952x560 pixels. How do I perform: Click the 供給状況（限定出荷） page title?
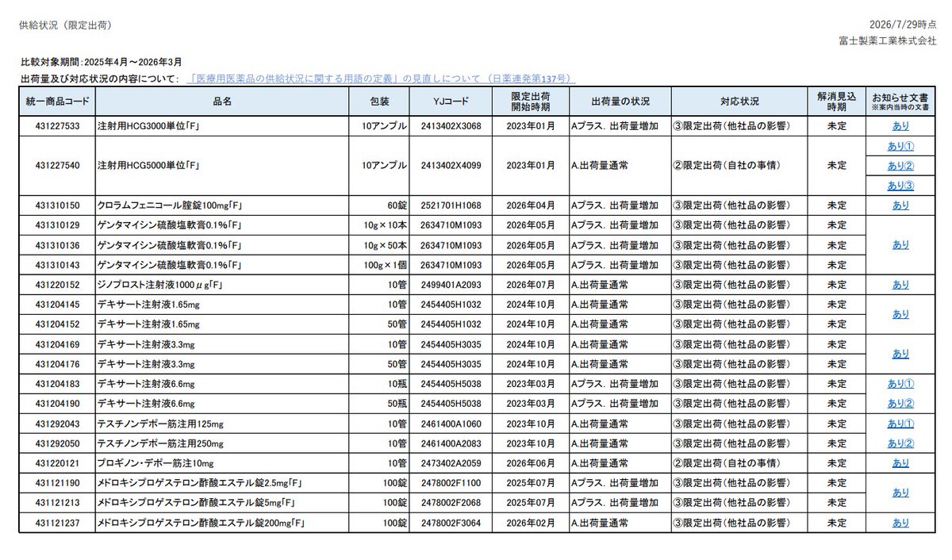pos(65,25)
